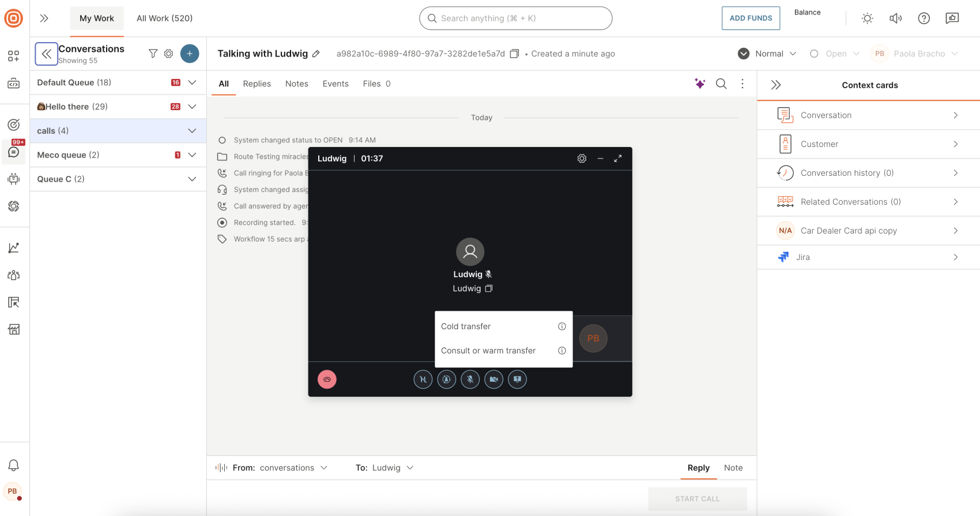Edit the conversation title with pencil icon
The height and width of the screenshot is (516, 980).
316,54
